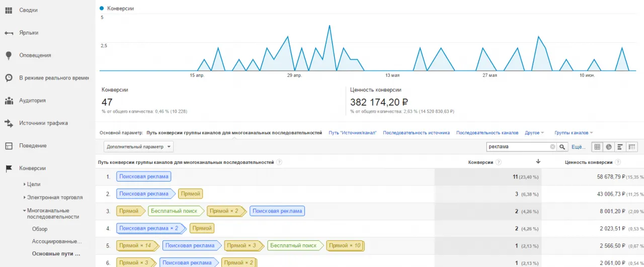The image size is (644, 267).
Task: Switch to pie chart view
Action: click(609, 147)
